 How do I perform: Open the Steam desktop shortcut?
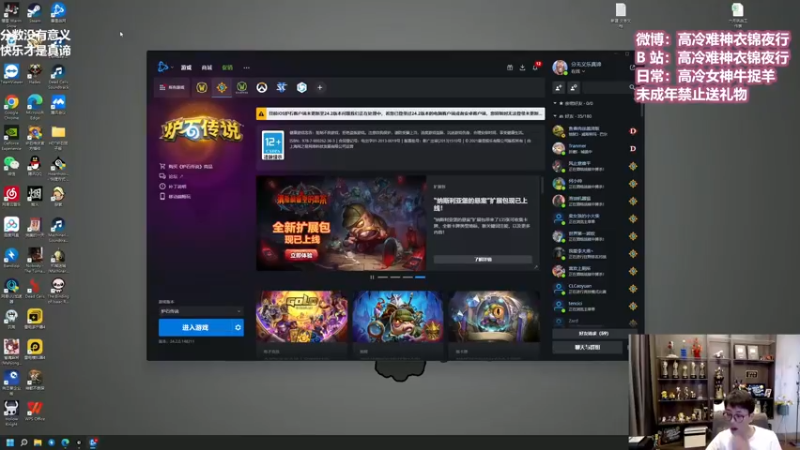pos(35,12)
